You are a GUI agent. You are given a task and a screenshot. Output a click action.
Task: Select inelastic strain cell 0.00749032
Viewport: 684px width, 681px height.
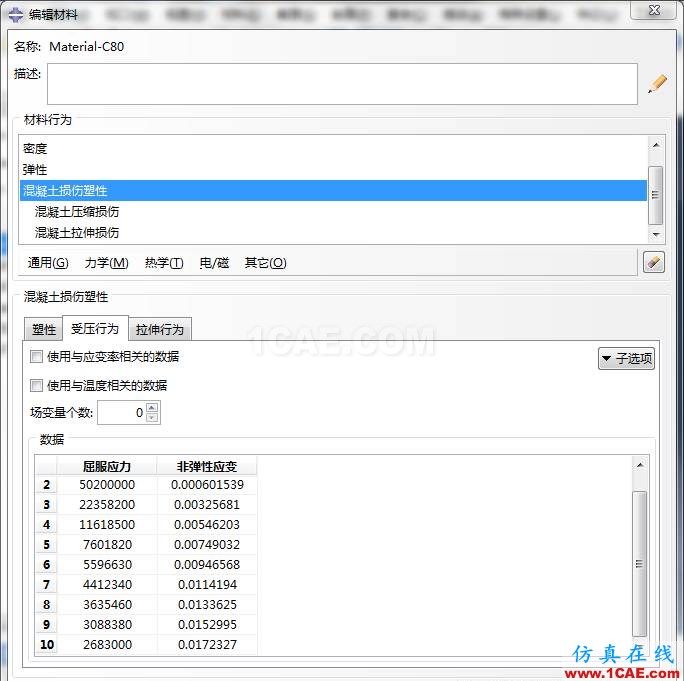tap(207, 545)
